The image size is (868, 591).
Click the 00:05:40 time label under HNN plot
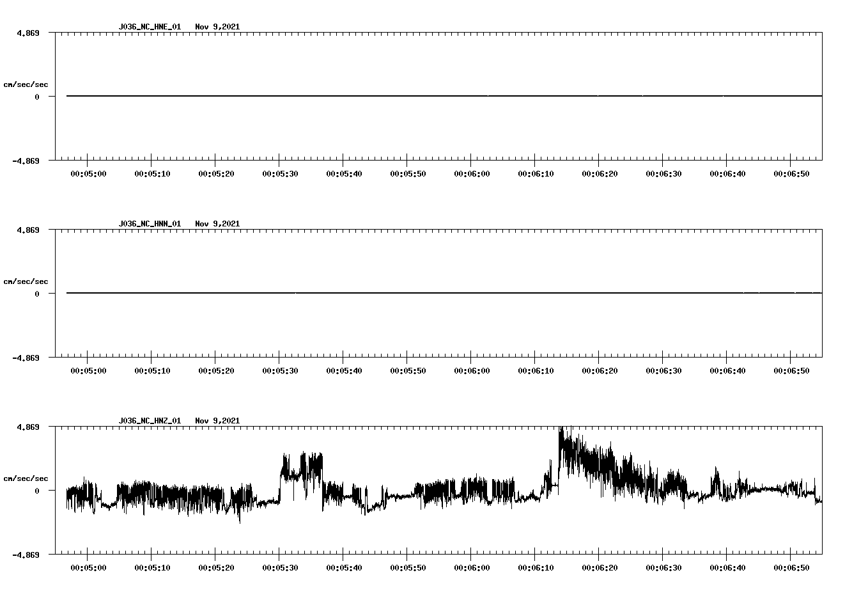(344, 371)
